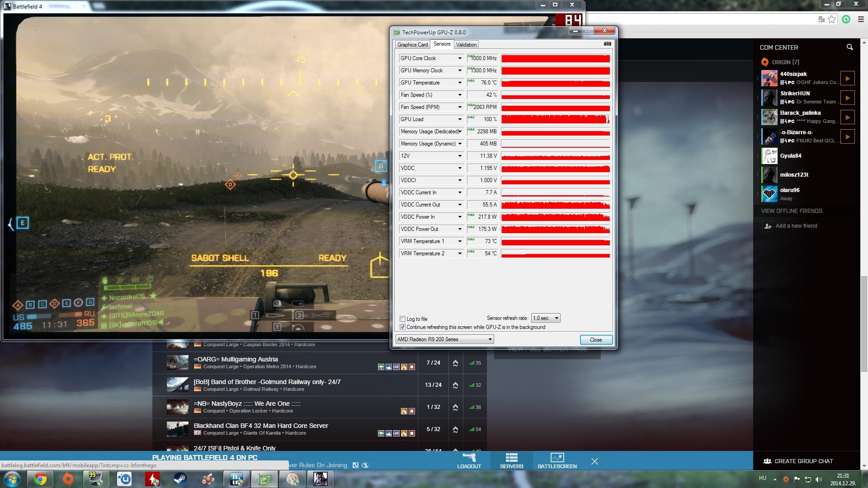Viewport: 868px width, 488px height.
Task: Switch to the Validation tab
Action: (466, 44)
